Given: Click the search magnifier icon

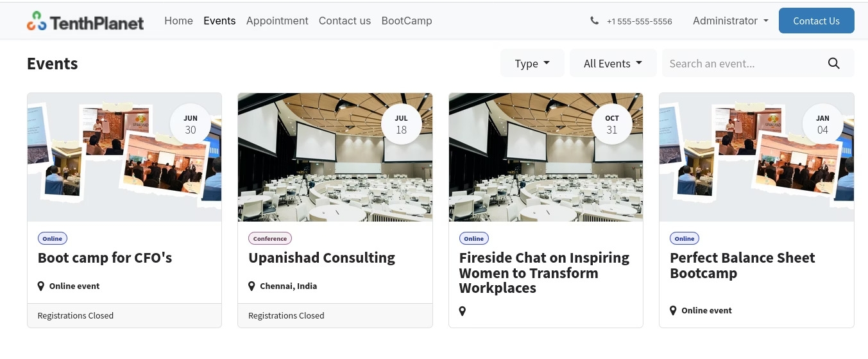Looking at the screenshot, I should (833, 63).
